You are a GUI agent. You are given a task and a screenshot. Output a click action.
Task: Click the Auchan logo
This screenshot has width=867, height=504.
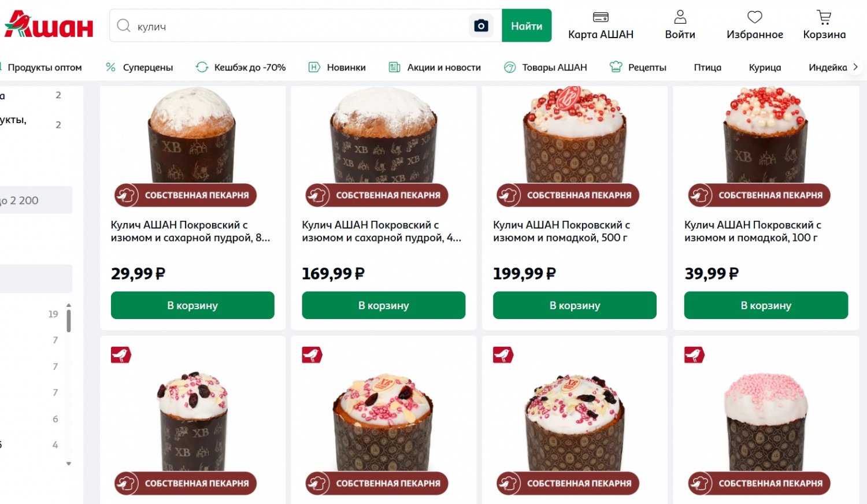click(49, 25)
